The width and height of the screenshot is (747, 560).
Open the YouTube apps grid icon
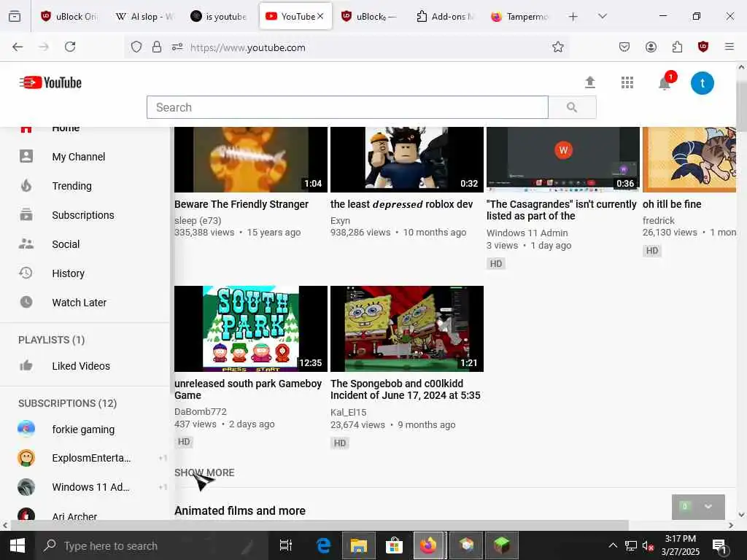tap(627, 83)
